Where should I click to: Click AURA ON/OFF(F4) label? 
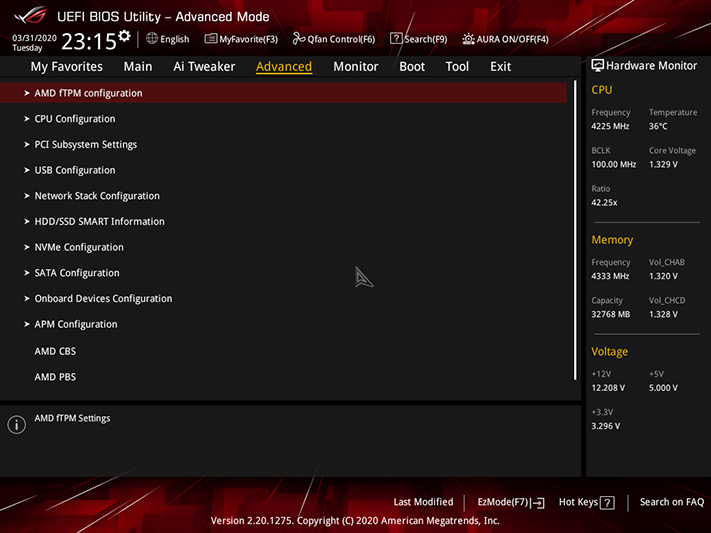[512, 39]
